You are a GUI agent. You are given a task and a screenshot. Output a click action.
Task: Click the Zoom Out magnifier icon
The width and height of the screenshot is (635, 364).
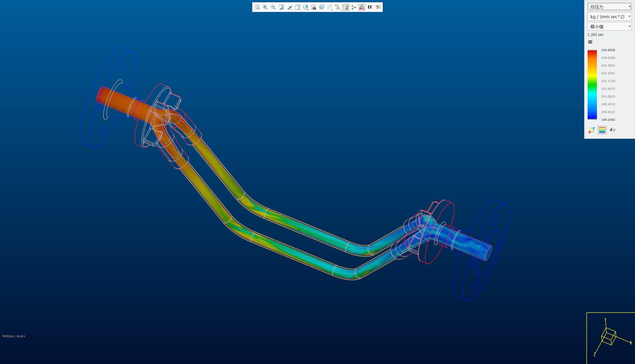(273, 7)
